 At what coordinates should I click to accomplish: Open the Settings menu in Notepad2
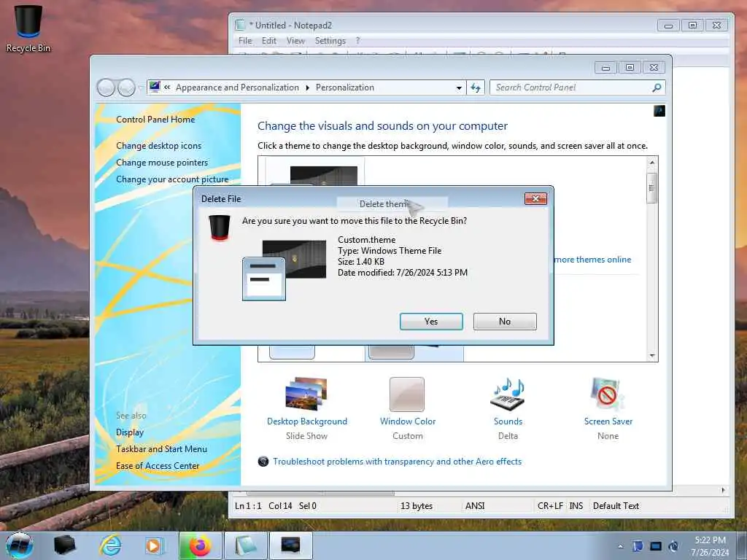(x=330, y=41)
